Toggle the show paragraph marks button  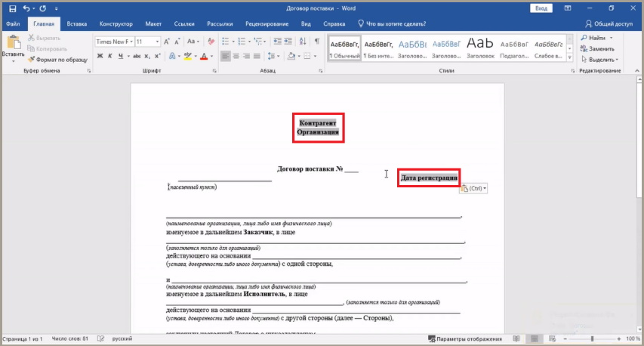click(317, 42)
